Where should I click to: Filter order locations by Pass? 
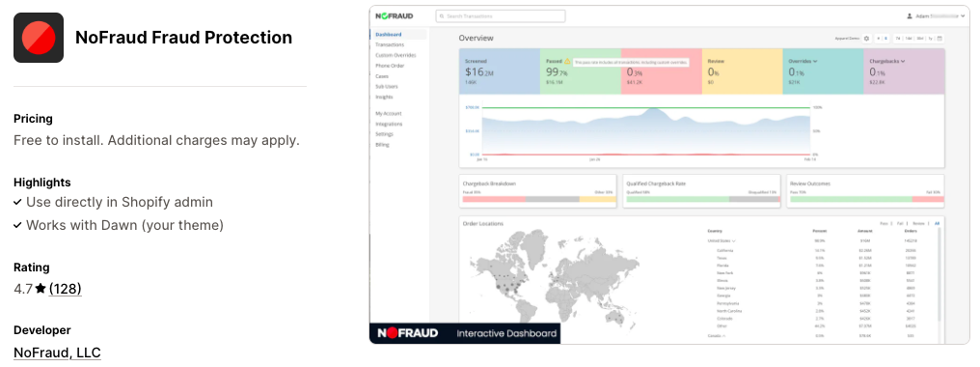pyautogui.click(x=884, y=224)
